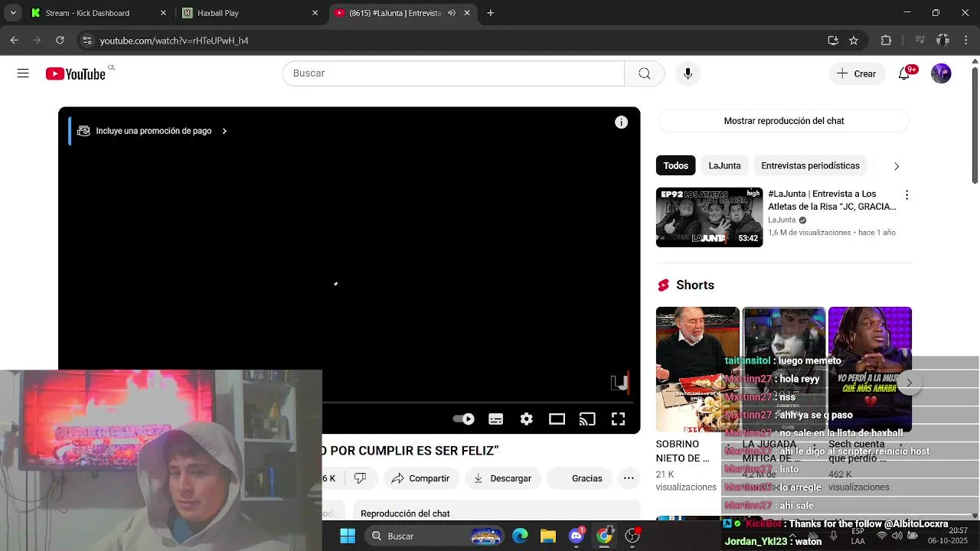Open Chrome three-dot menu

point(966,41)
